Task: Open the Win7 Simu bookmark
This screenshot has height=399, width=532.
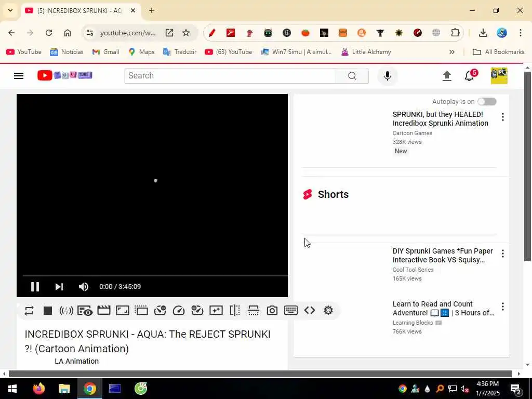Action: click(296, 52)
